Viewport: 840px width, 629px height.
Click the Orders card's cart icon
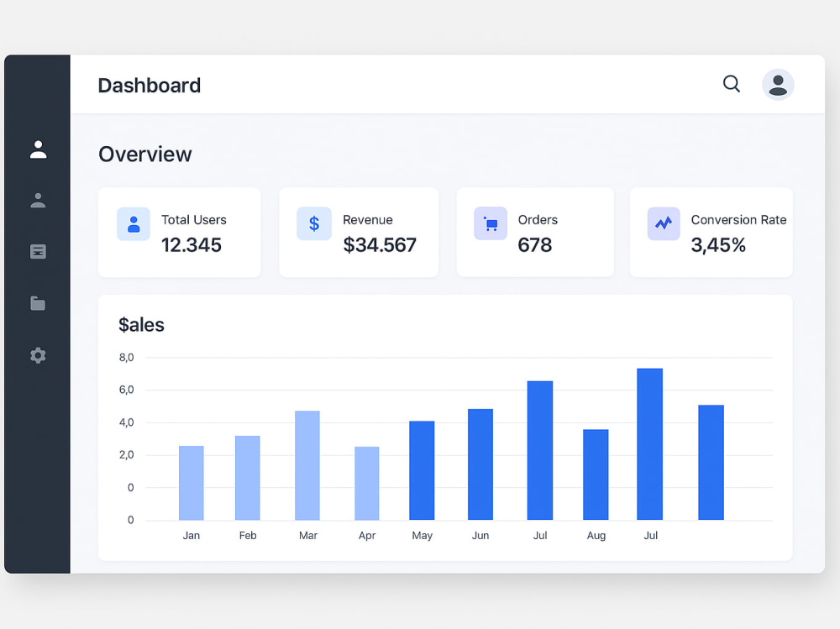point(491,223)
